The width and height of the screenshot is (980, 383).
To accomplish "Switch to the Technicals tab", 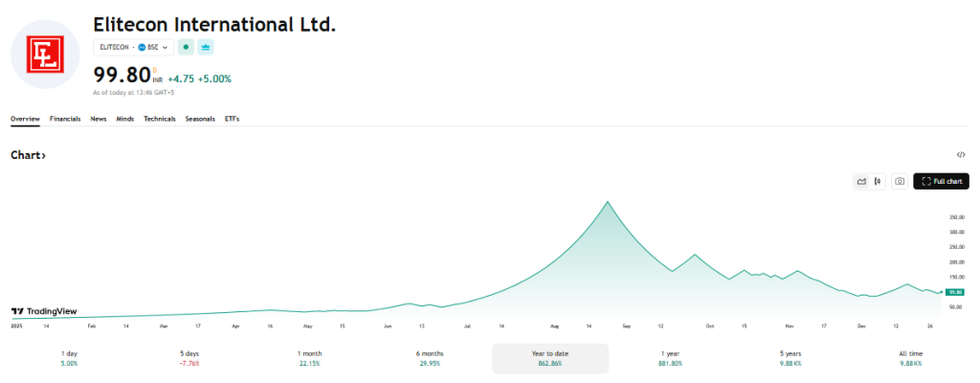I will point(160,119).
